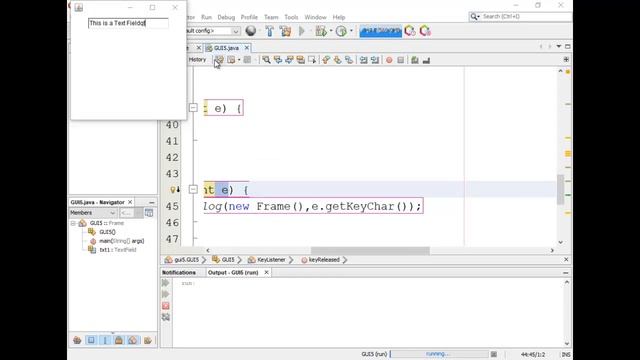Select the GUI5.java editor tab
This screenshot has height=360, width=640.
227,48
